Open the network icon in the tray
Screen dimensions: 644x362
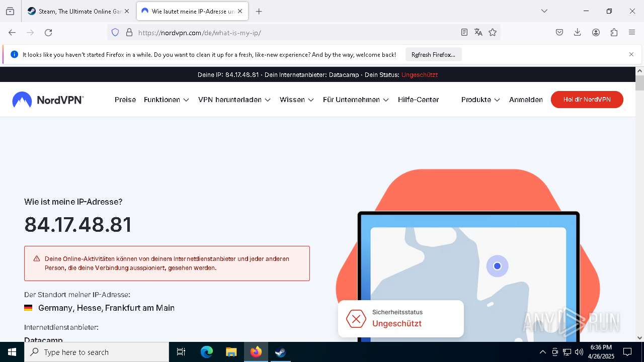(567, 352)
